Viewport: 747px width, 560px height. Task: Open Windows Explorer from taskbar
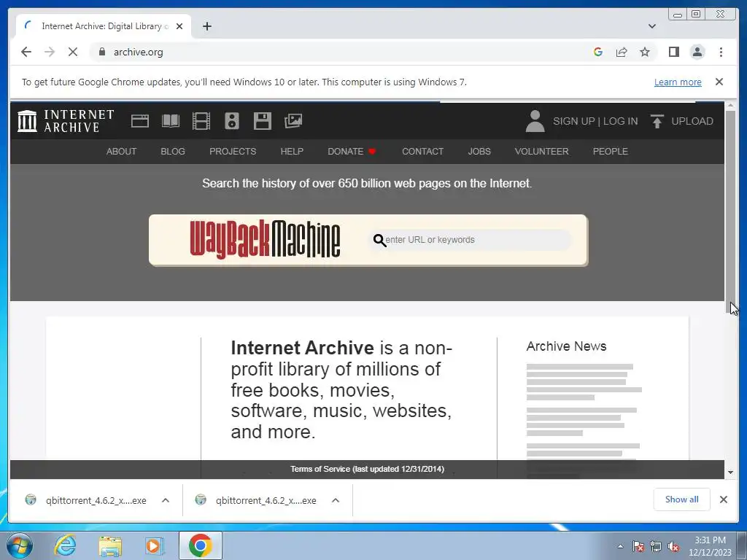click(x=110, y=545)
